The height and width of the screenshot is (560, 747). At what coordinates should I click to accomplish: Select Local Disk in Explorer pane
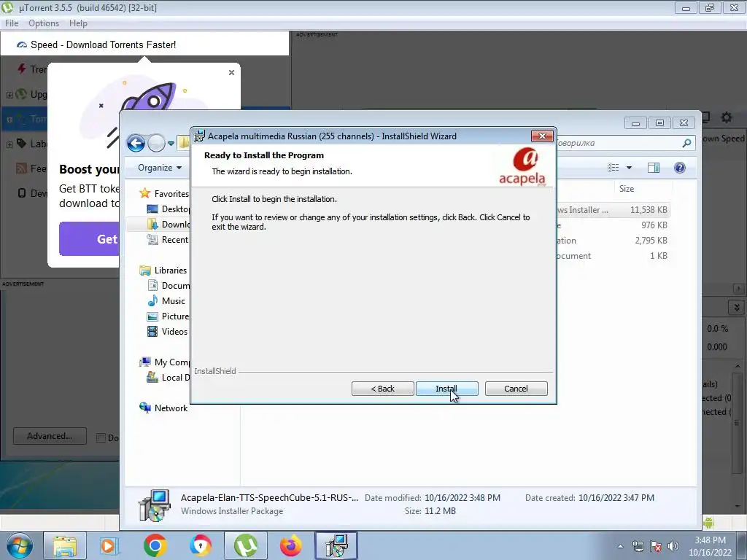[169, 378]
